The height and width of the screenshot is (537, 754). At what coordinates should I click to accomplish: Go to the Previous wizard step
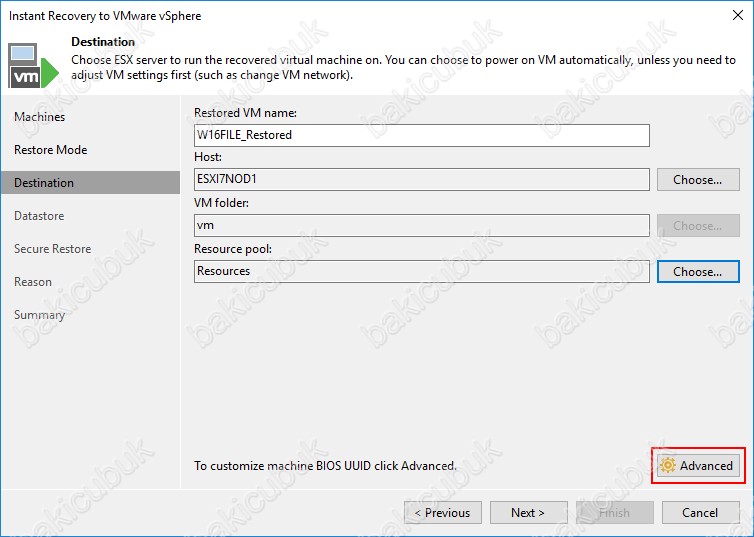(x=443, y=512)
